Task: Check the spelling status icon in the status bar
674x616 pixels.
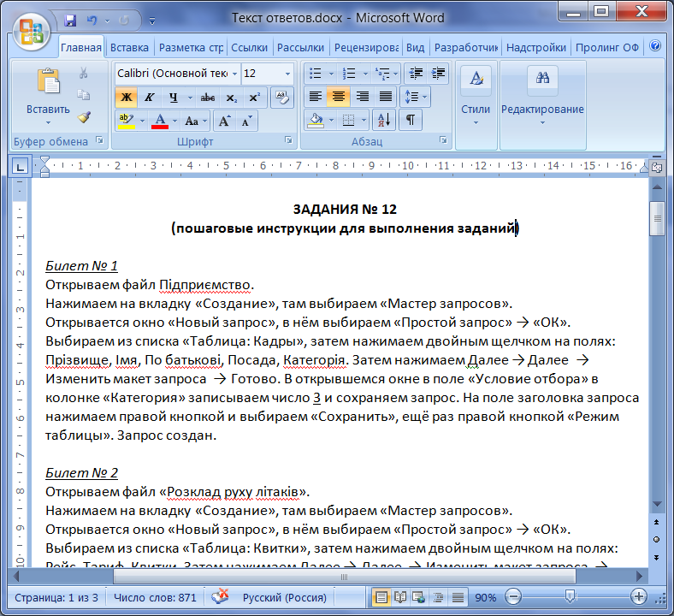Action: click(x=220, y=596)
